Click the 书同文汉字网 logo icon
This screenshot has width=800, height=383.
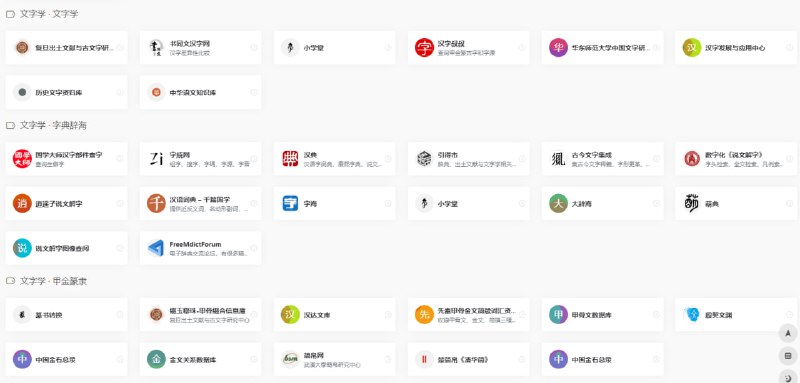(x=156, y=47)
